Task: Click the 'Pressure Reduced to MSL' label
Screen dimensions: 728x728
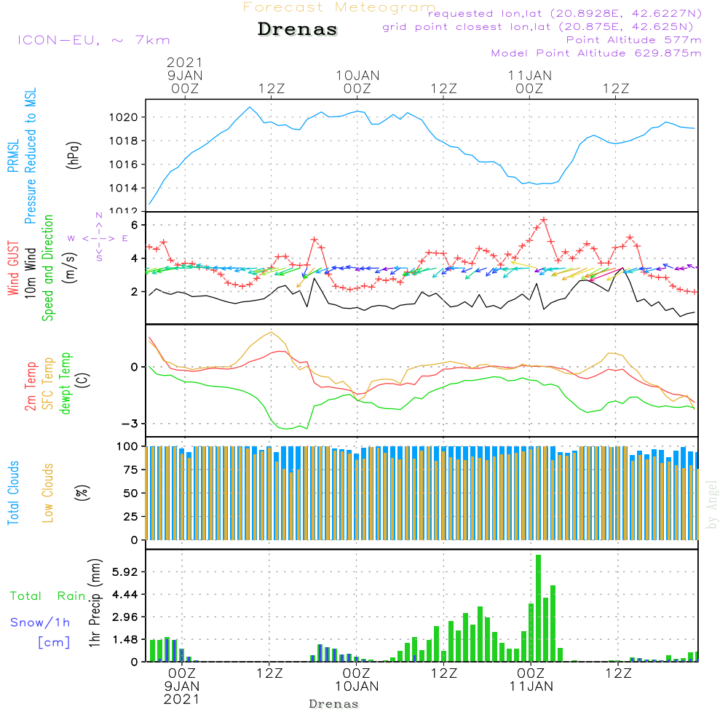Action: pyautogui.click(x=30, y=156)
